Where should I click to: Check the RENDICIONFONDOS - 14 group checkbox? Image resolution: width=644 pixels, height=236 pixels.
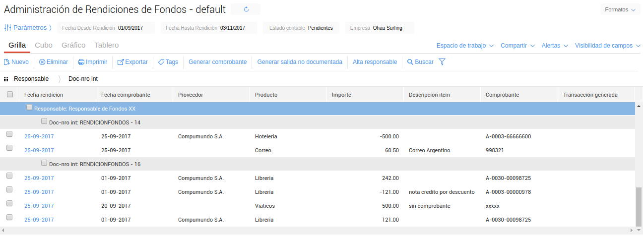pos(44,121)
